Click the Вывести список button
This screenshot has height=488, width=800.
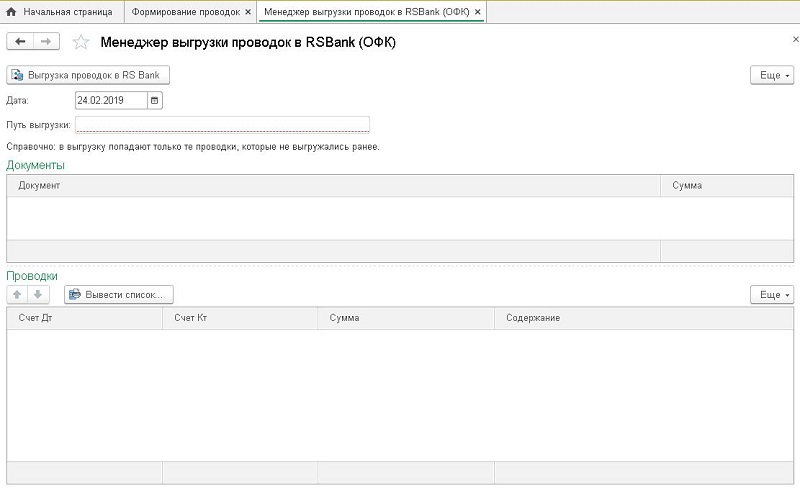pos(120,295)
